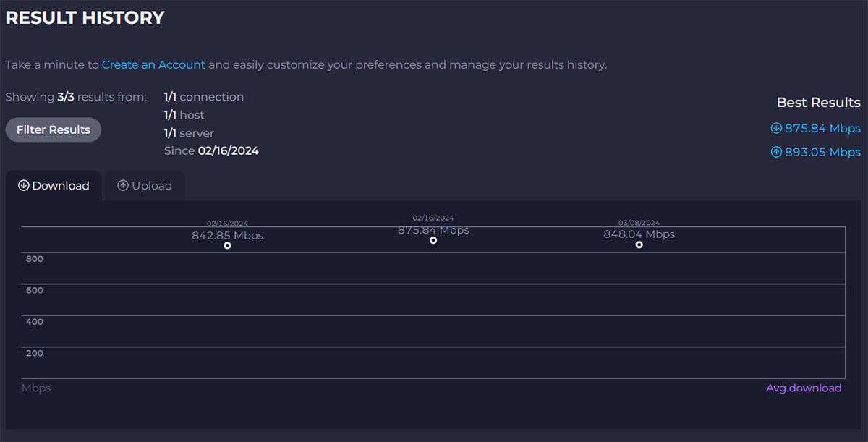Click the 800 axis label
868x442 pixels.
click(35, 259)
